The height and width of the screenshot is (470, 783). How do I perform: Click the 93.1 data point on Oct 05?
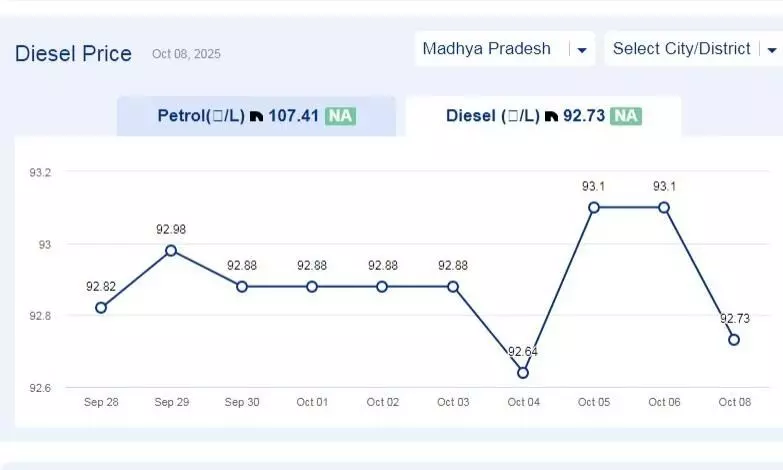[x=594, y=207]
